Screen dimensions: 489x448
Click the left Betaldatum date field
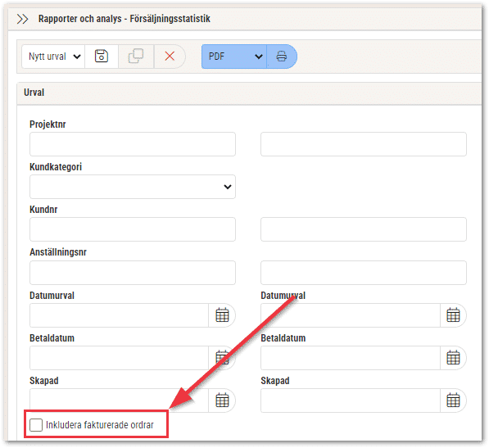pos(119,358)
